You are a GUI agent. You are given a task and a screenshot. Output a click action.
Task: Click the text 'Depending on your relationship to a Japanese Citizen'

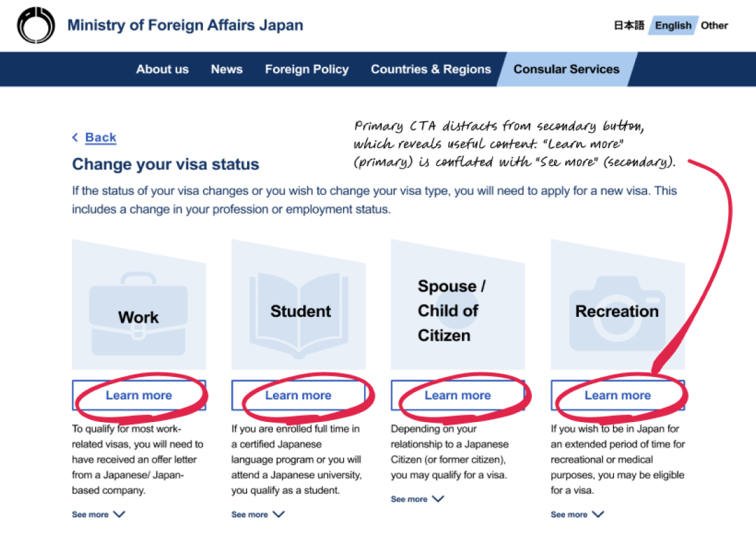[x=450, y=452]
